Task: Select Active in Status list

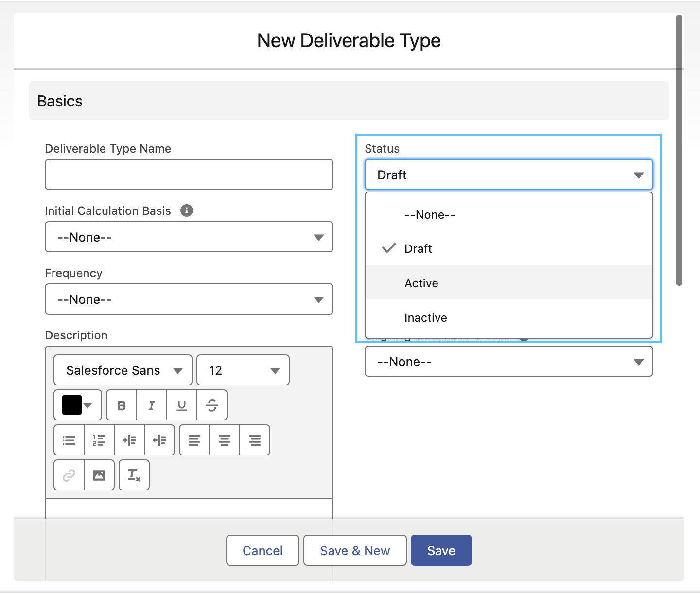Action: [509, 282]
